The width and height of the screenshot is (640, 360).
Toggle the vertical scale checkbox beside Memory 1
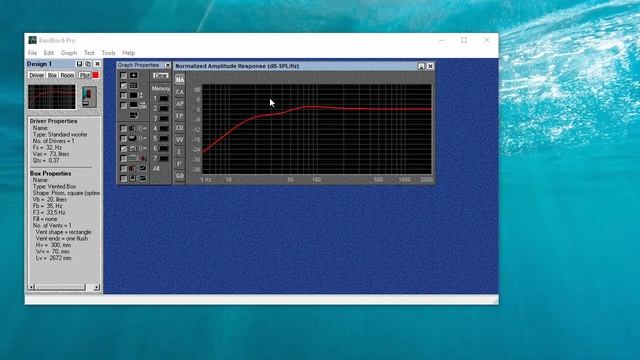123,96
